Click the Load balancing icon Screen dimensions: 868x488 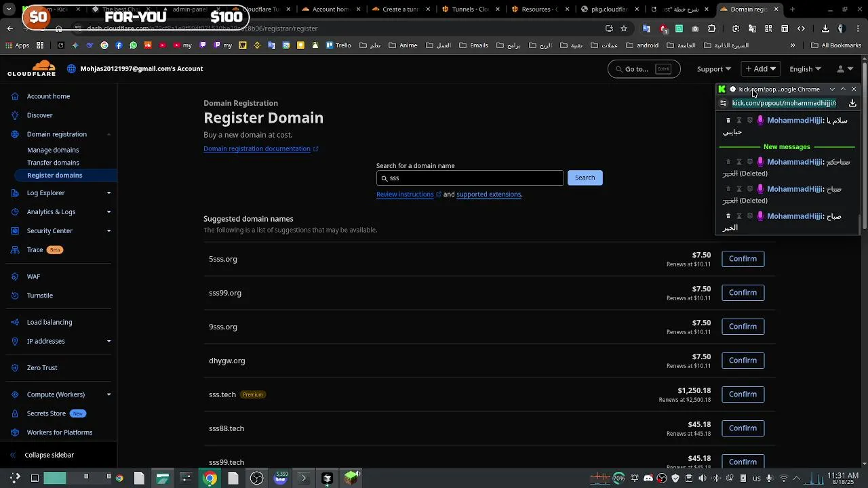click(x=15, y=322)
